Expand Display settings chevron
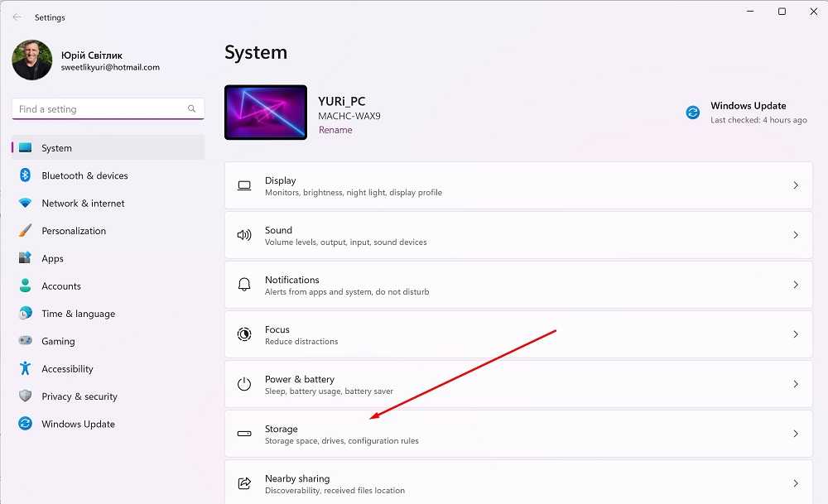This screenshot has height=504, width=828. point(796,185)
